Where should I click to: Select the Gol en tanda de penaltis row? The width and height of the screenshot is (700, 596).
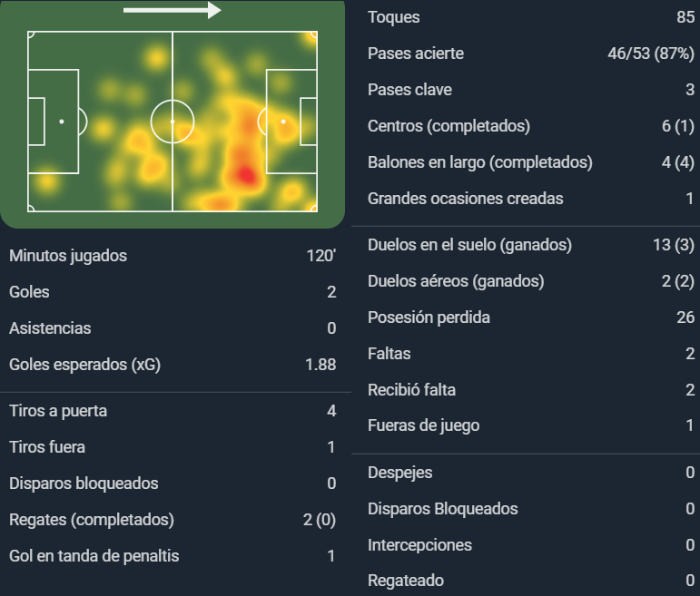173,556
